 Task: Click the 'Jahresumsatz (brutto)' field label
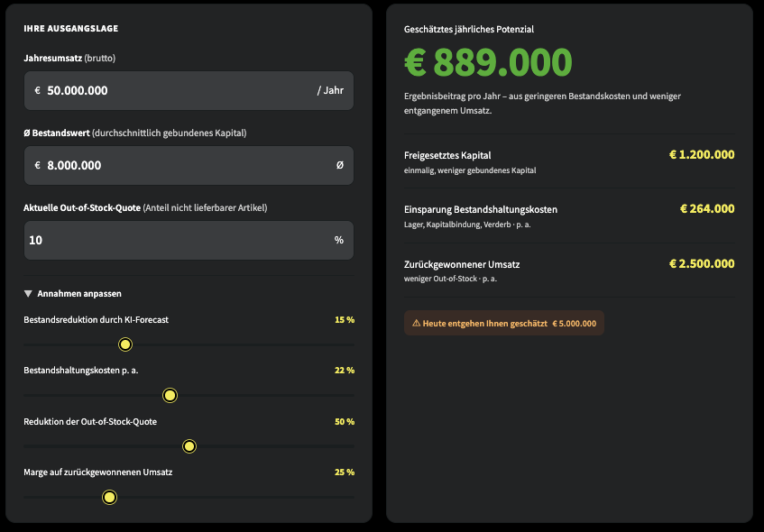[69, 59]
